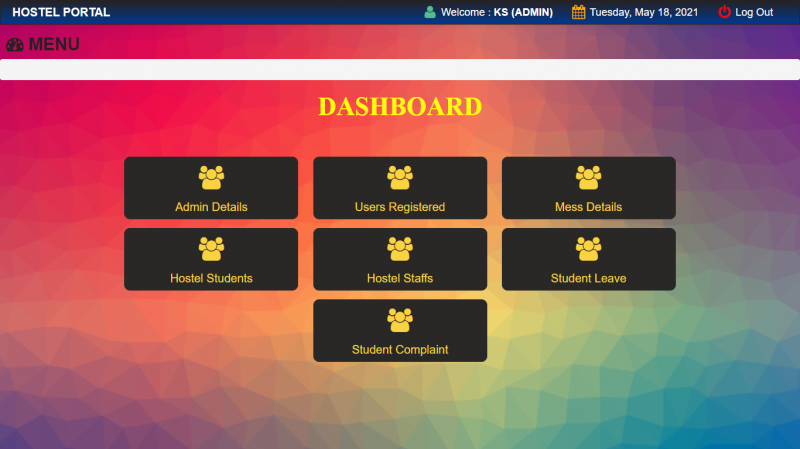Open the Users Registered label
Image resolution: width=800 pixels, height=449 pixels.
click(x=400, y=207)
